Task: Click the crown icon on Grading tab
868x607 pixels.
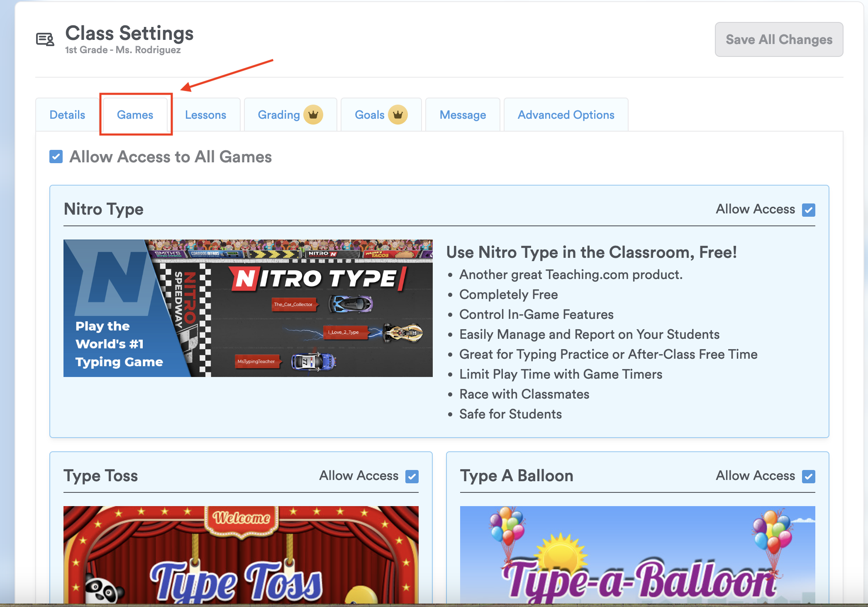Action: (313, 115)
